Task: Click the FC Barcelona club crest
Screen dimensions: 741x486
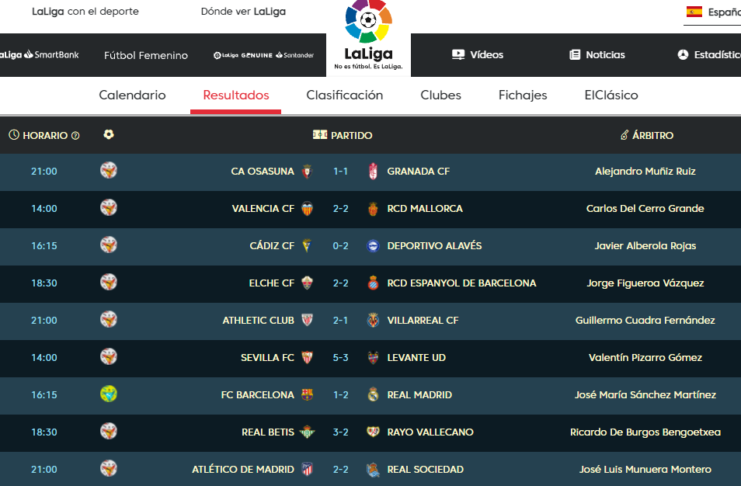Action: point(307,395)
